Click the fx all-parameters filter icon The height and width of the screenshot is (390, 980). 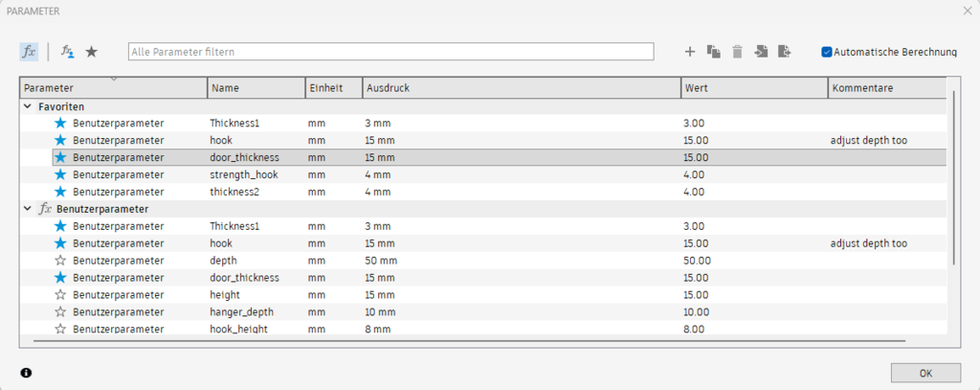(x=29, y=52)
